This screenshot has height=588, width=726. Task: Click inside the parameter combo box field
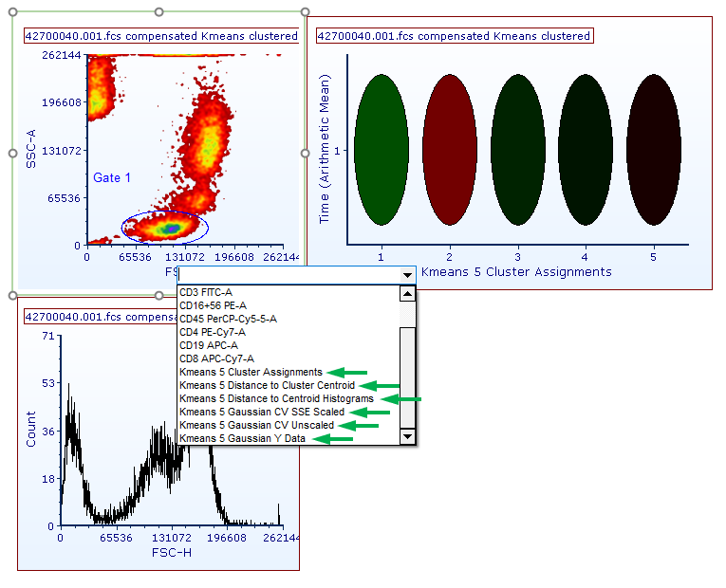coord(289,275)
